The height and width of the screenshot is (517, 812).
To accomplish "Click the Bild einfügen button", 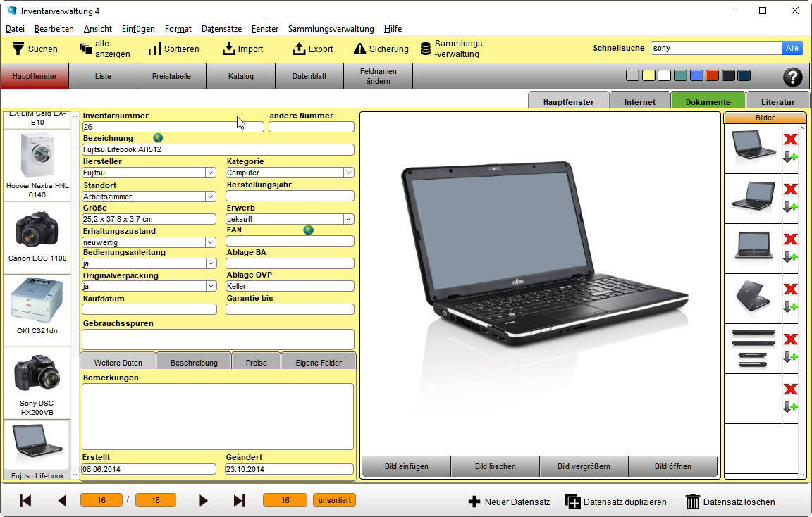I will (406, 466).
